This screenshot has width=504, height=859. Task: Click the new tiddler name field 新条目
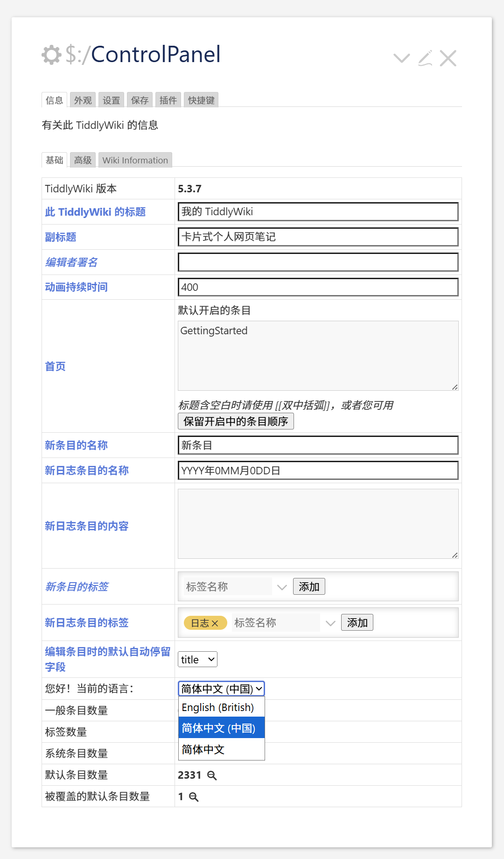pyautogui.click(x=318, y=445)
